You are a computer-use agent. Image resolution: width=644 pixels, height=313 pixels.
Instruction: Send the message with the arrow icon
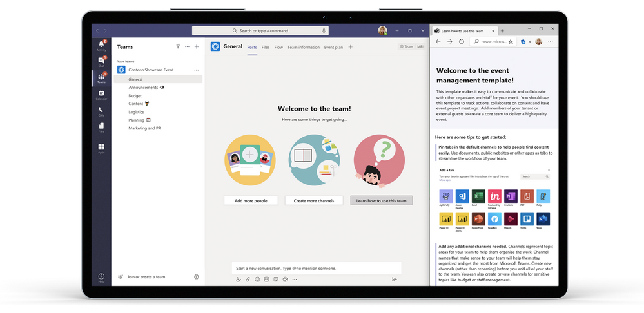(395, 280)
